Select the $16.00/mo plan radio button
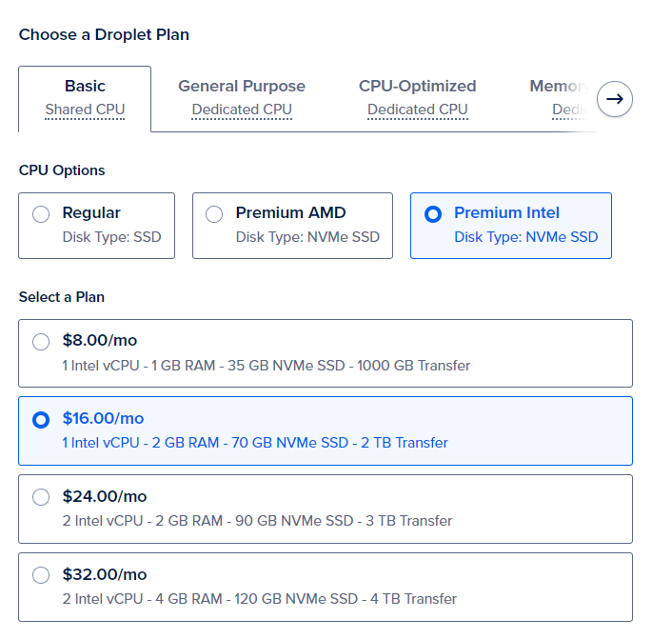The height and width of the screenshot is (639, 672). click(x=41, y=420)
